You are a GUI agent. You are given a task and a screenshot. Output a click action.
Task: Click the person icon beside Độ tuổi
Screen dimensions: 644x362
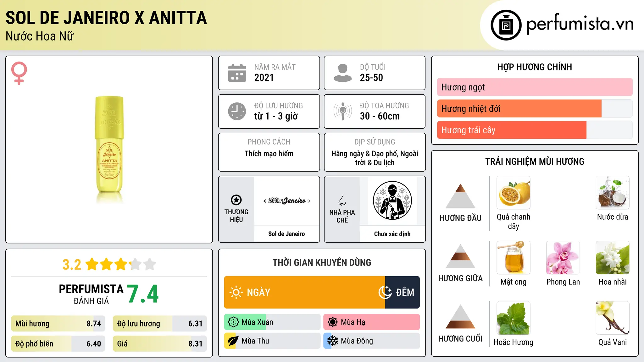click(x=343, y=73)
